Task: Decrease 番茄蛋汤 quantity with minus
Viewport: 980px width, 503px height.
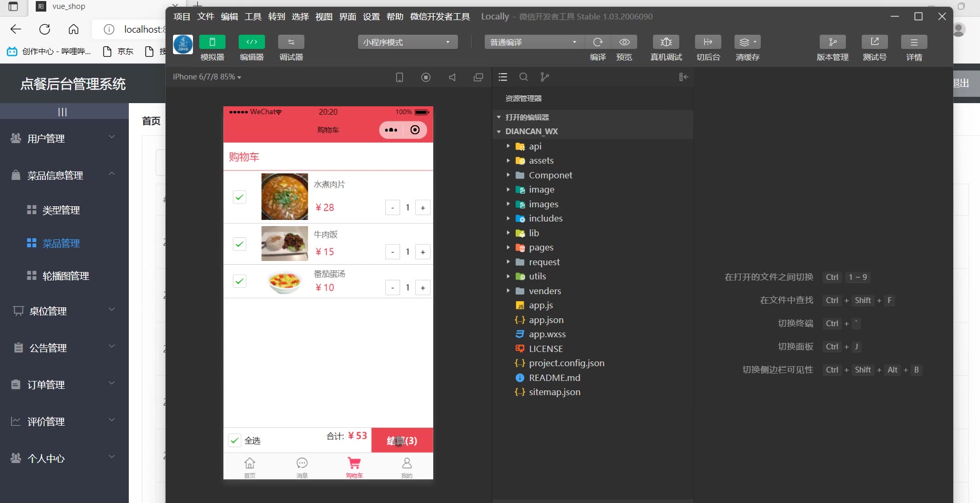Action: coord(393,288)
